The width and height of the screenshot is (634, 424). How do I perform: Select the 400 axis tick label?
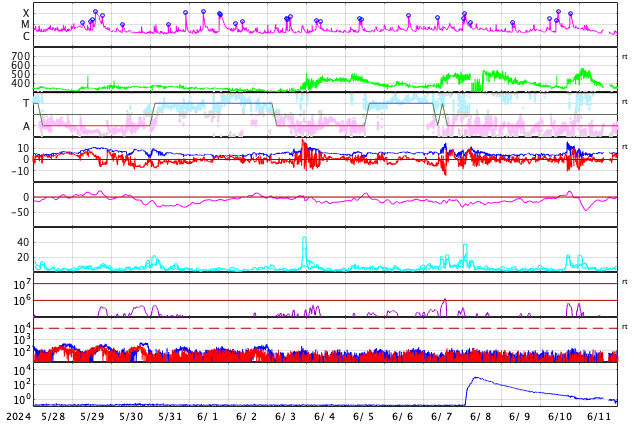21,83
